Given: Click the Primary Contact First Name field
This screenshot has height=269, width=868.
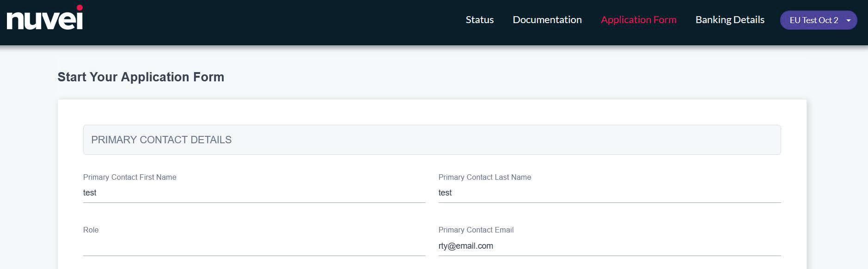Looking at the screenshot, I should pyautogui.click(x=254, y=193).
